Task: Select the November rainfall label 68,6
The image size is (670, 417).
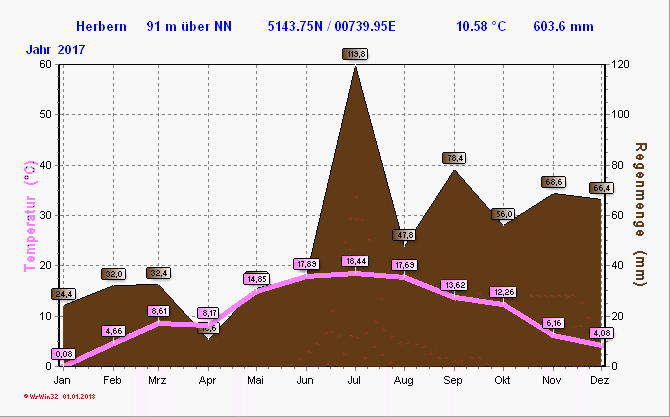Action: (554, 182)
